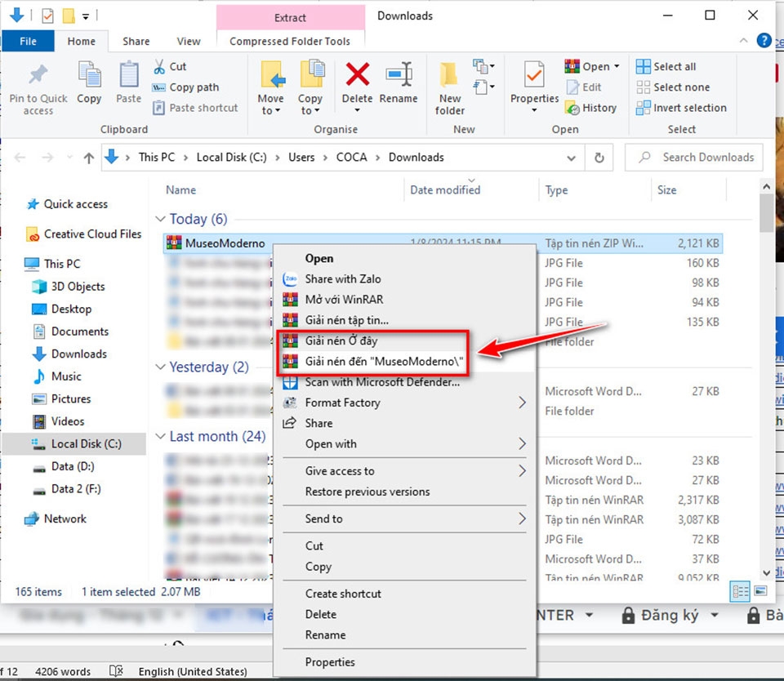Open Data (D:) drive in sidebar
This screenshot has height=681, width=784.
click(x=64, y=466)
